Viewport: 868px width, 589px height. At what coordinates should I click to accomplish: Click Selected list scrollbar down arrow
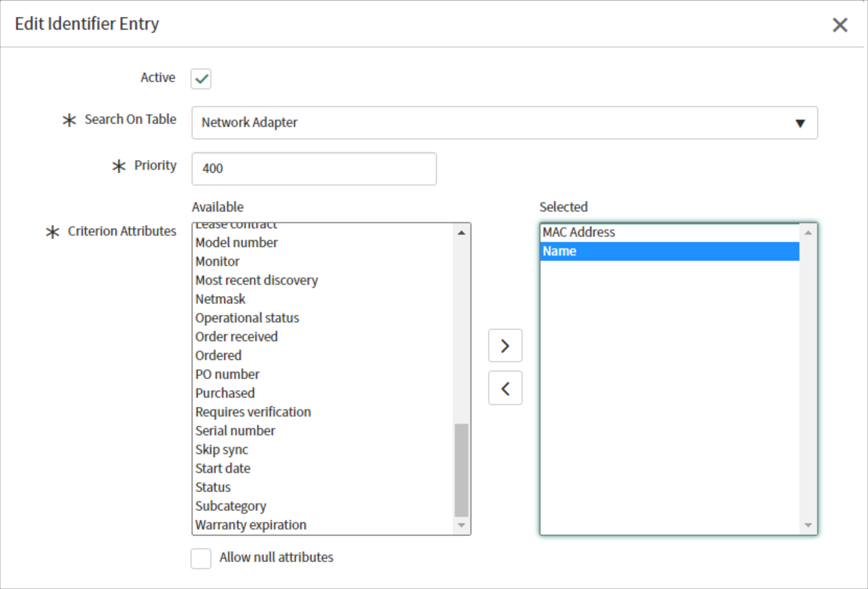pyautogui.click(x=808, y=525)
